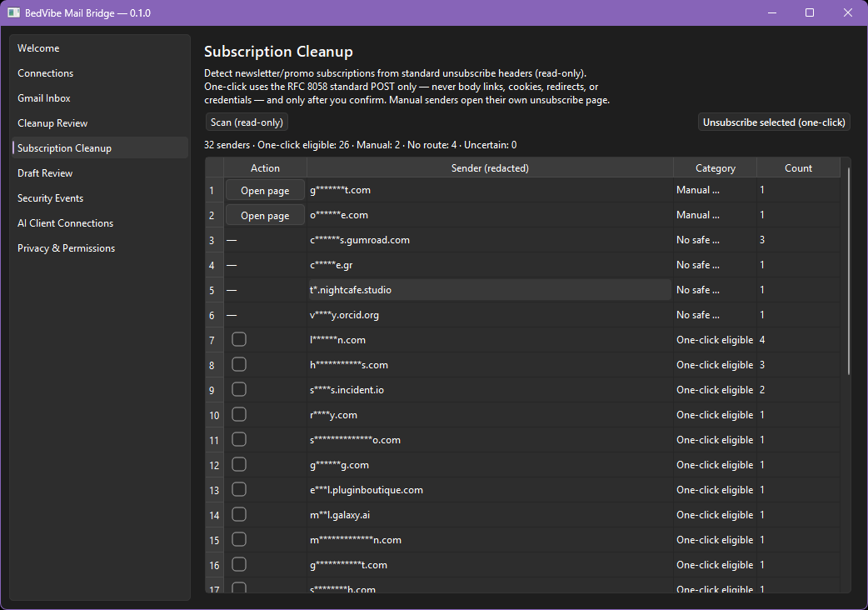Enable checkbox for g******g.com

pos(238,464)
